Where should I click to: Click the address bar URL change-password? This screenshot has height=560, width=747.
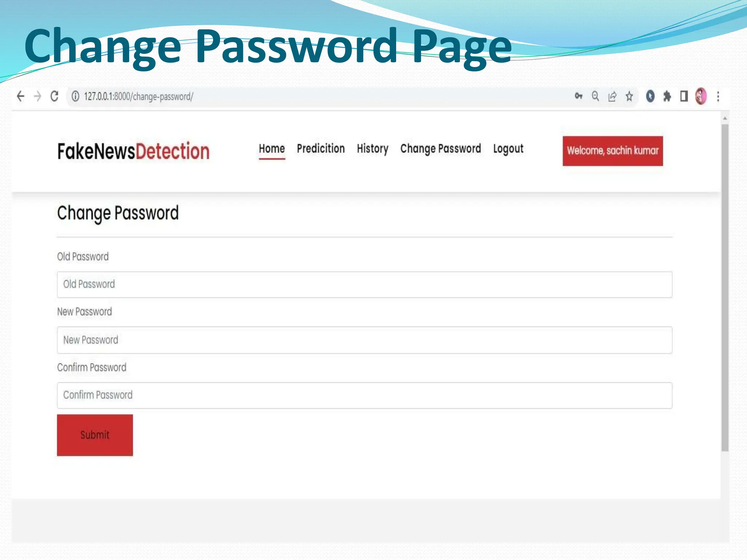click(139, 97)
